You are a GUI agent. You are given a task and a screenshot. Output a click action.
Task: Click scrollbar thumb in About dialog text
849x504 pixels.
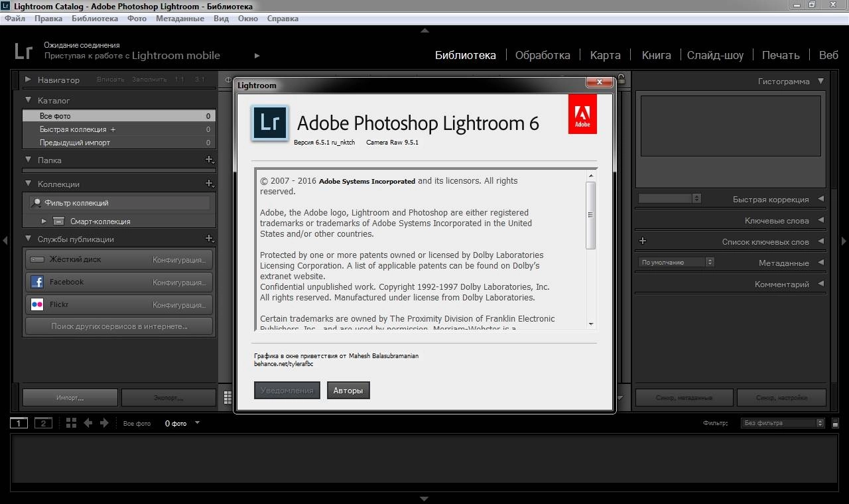pyautogui.click(x=590, y=216)
